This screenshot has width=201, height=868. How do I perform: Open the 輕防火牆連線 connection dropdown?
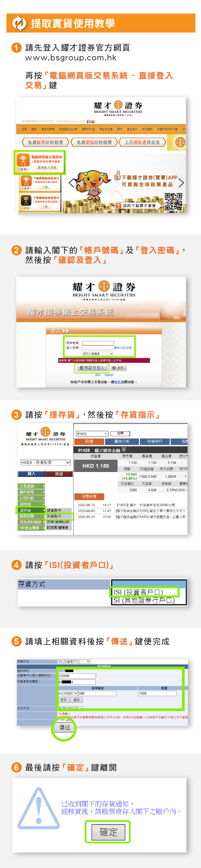pos(97,354)
